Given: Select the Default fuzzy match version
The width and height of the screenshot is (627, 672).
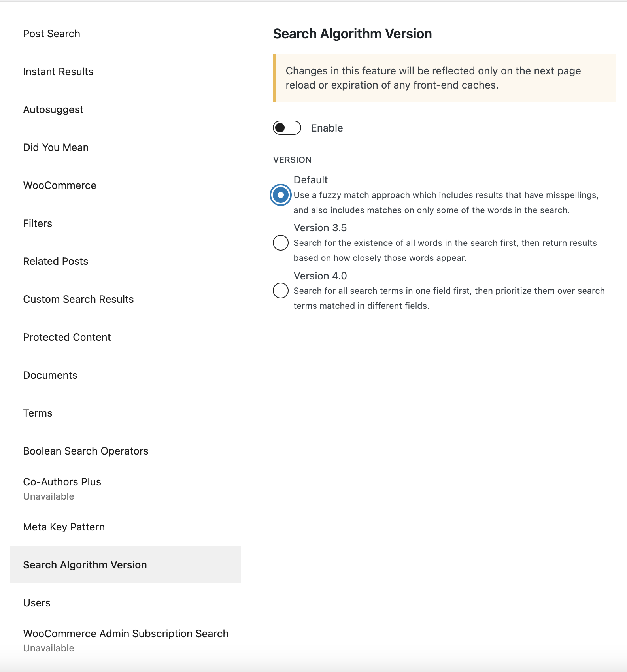Looking at the screenshot, I should point(281,195).
